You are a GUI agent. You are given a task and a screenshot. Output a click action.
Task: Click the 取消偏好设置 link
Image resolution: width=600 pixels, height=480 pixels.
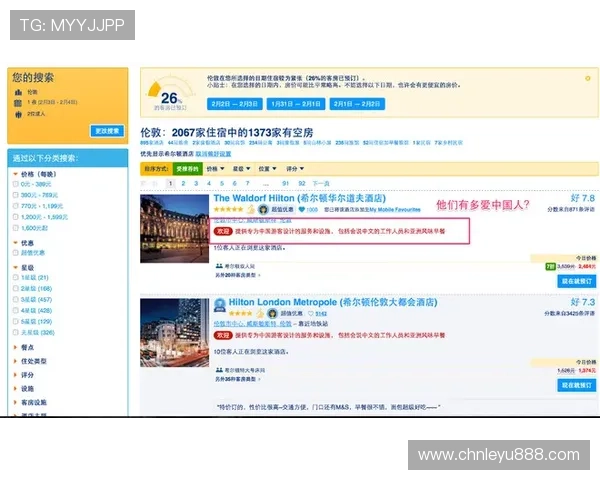pyautogui.click(x=214, y=154)
